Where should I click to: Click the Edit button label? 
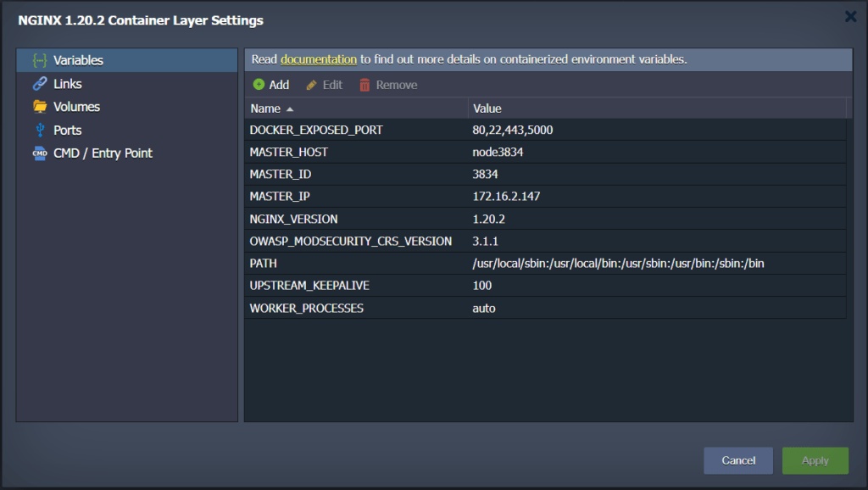(x=332, y=85)
